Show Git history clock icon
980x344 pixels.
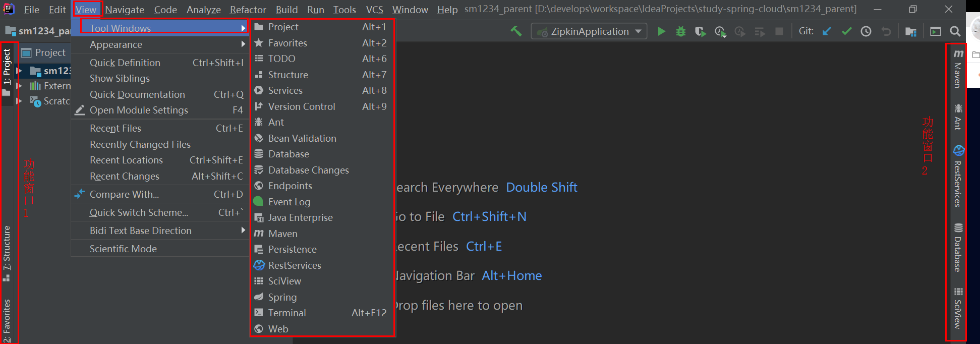pyautogui.click(x=866, y=31)
